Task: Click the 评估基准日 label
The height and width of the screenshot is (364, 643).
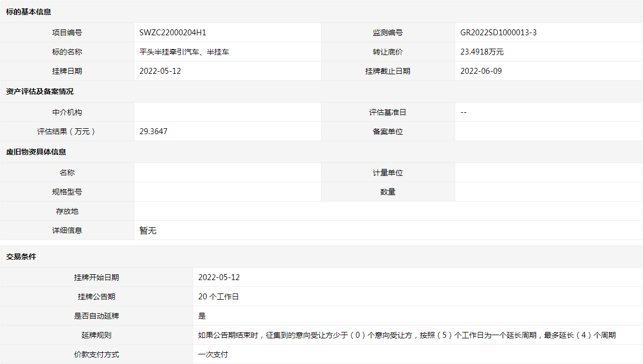Action: [x=388, y=112]
